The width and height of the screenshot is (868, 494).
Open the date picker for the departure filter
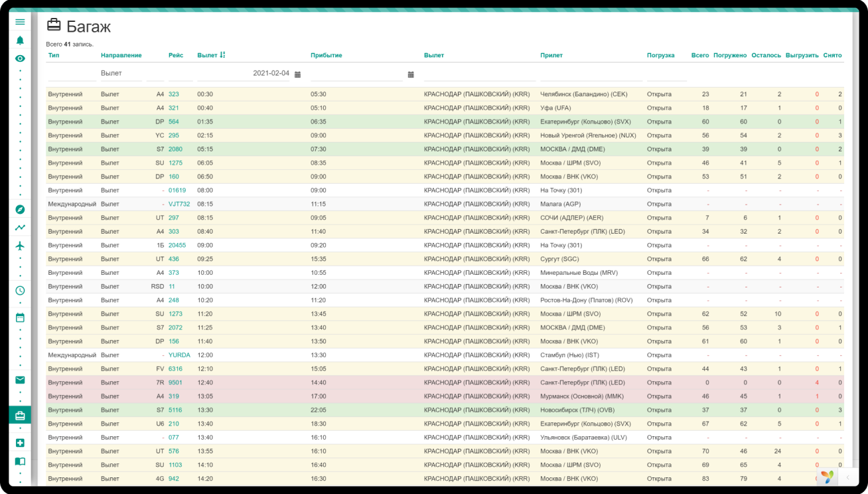click(x=297, y=74)
